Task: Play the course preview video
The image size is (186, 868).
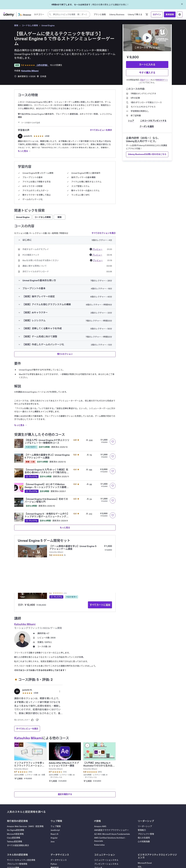Action: (x=147, y=37)
